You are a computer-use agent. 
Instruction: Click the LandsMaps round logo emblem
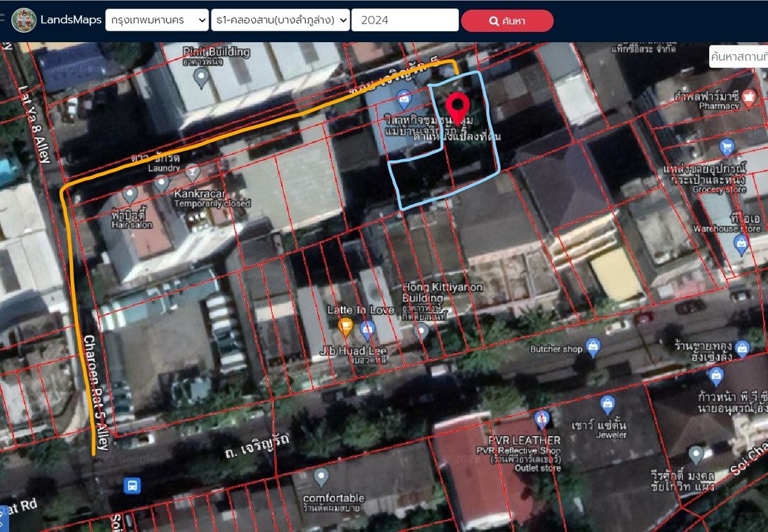(x=24, y=20)
